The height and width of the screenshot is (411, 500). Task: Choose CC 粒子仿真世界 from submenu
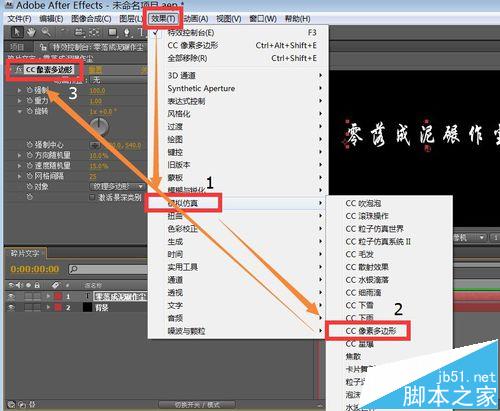click(x=389, y=229)
